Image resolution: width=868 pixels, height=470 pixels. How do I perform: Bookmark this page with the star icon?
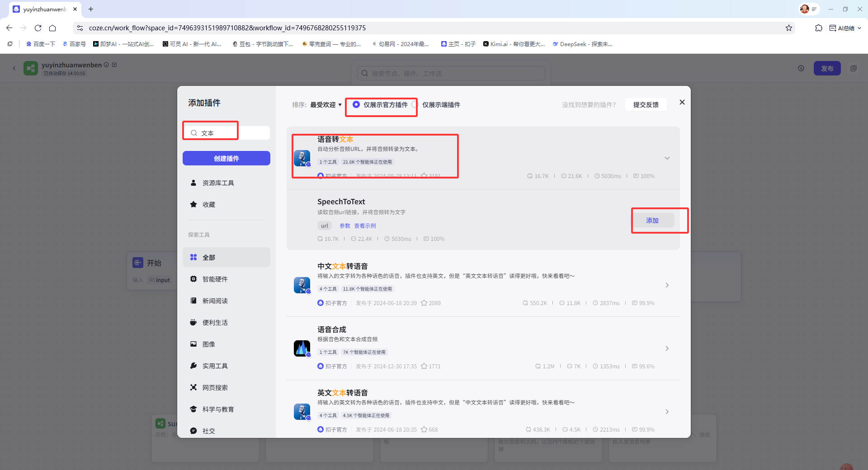[789, 28]
